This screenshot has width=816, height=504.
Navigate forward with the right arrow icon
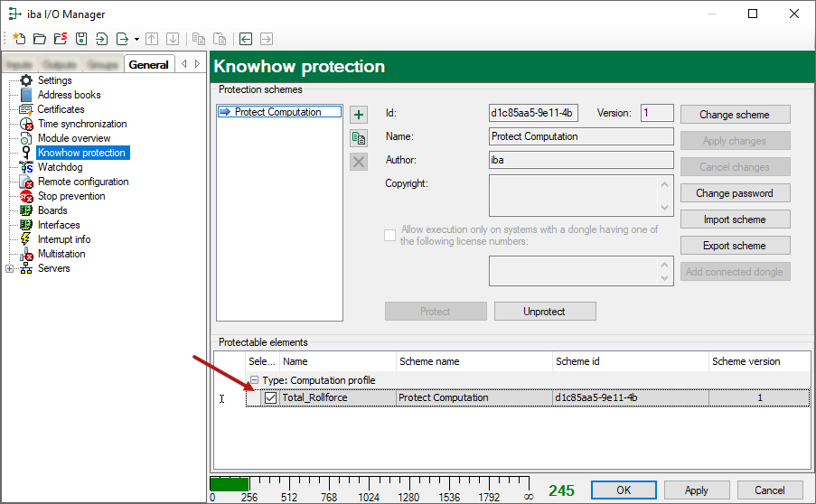tap(267, 39)
